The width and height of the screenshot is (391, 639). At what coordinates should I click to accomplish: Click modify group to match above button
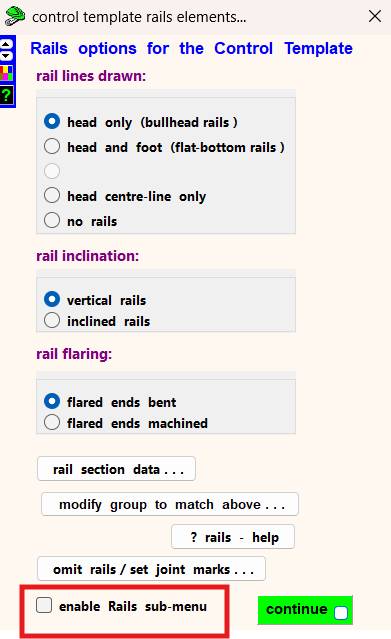point(170,504)
